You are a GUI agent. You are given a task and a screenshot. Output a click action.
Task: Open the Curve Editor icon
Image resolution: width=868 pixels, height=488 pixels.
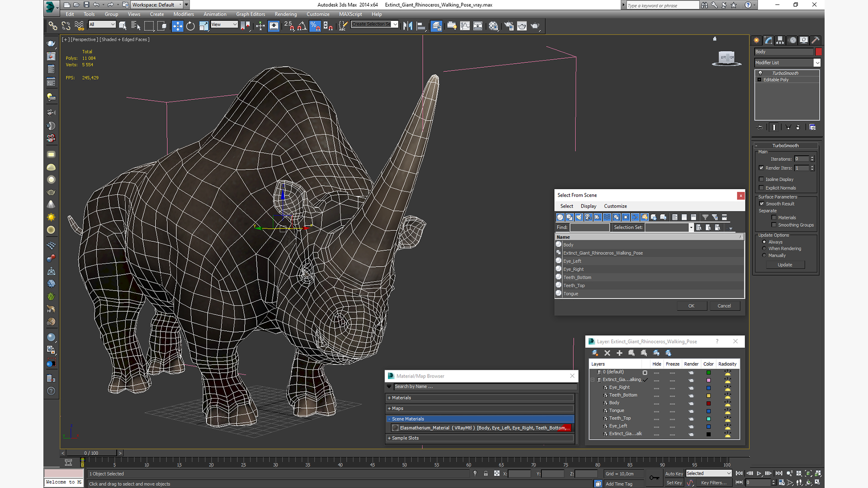pos(465,26)
